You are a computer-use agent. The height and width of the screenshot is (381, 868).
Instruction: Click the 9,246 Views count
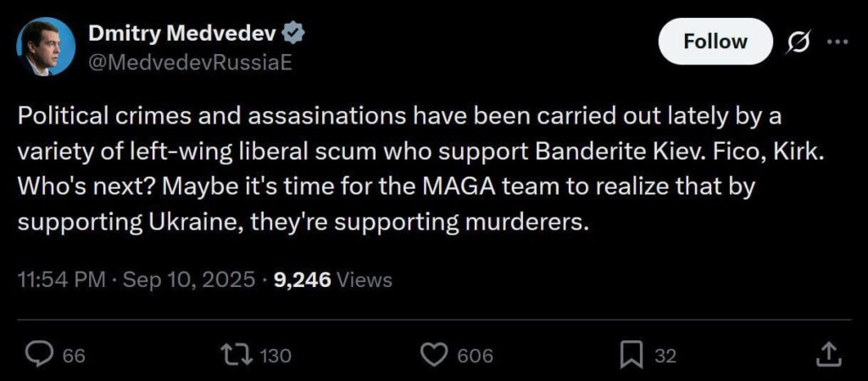click(x=333, y=279)
